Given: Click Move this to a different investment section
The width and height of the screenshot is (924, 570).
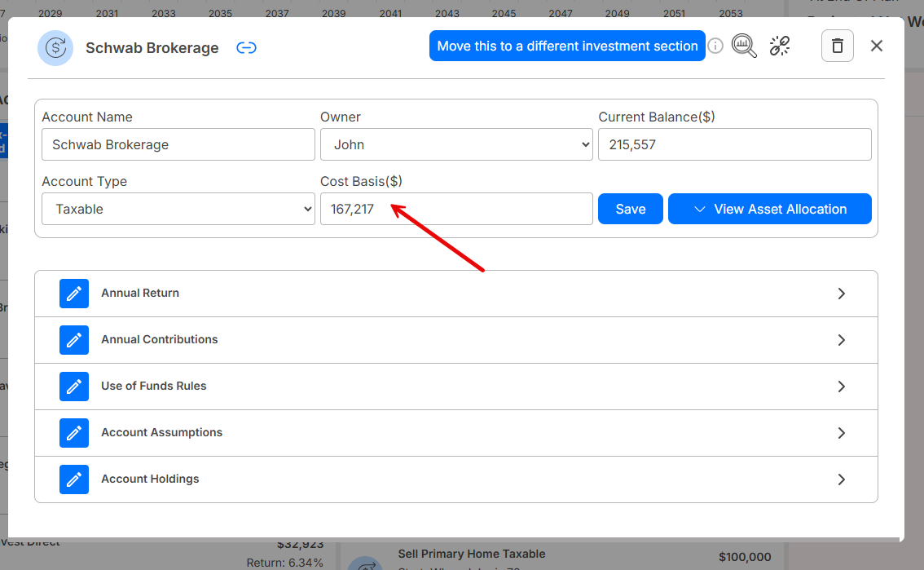Looking at the screenshot, I should click(567, 46).
